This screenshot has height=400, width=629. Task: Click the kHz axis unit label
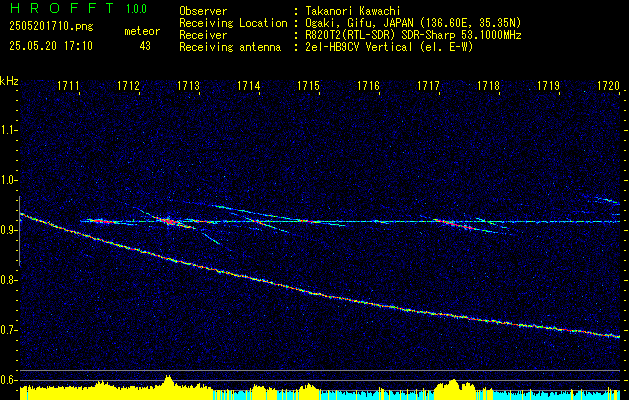pyautogui.click(x=9, y=81)
